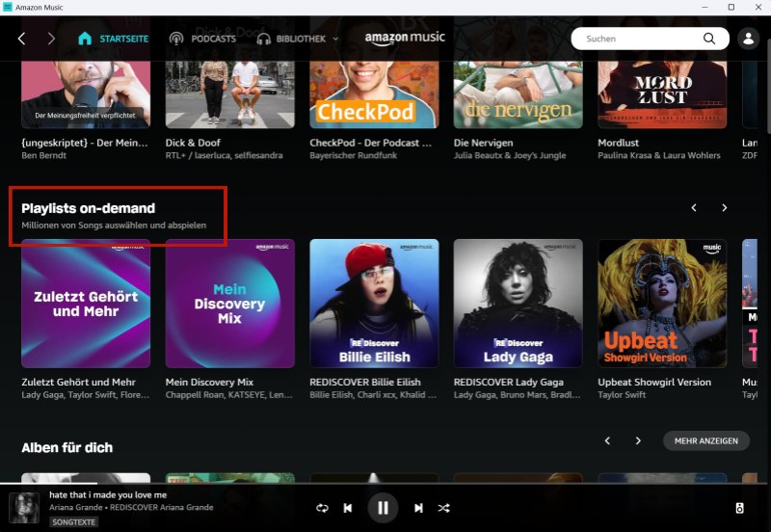The width and height of the screenshot is (771, 532).
Task: Click the playback progress bar
Action: pyautogui.click(x=385, y=484)
